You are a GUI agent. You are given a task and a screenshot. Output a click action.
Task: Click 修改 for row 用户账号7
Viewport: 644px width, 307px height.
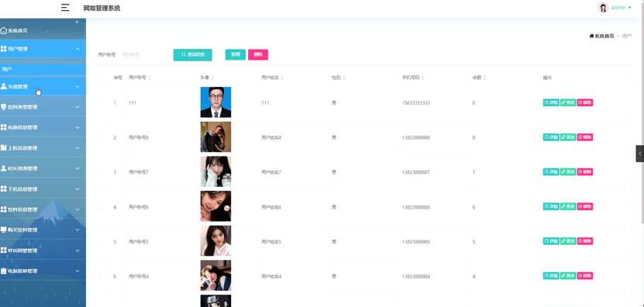[x=568, y=172]
